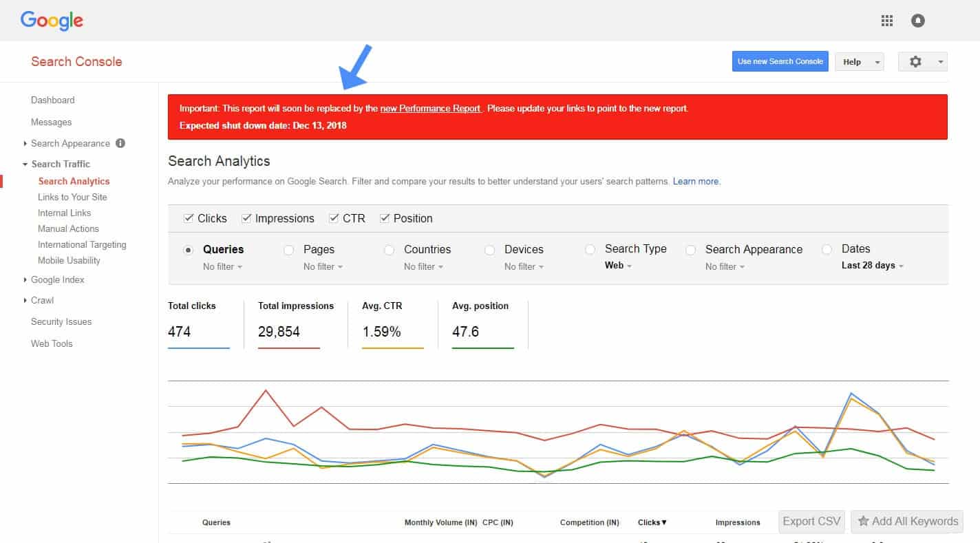This screenshot has width=980, height=543.
Task: Click the Avg. CTR 1.59% metric
Action: pos(393,323)
